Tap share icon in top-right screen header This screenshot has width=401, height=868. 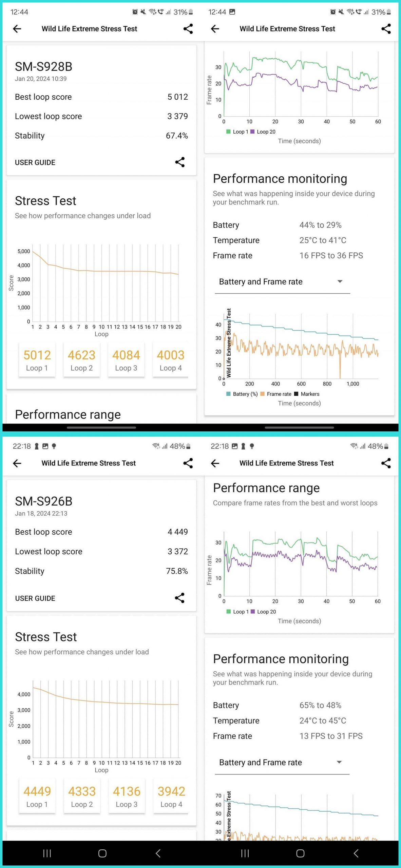[x=386, y=29]
